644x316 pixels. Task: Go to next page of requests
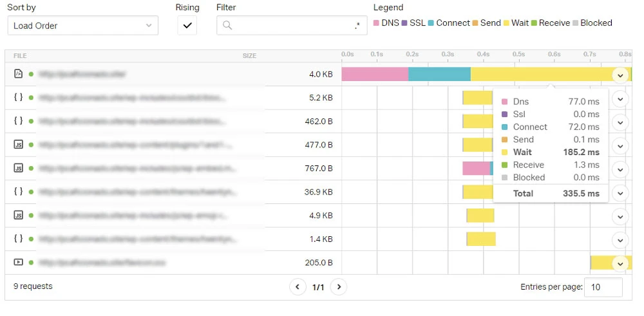[339, 287]
